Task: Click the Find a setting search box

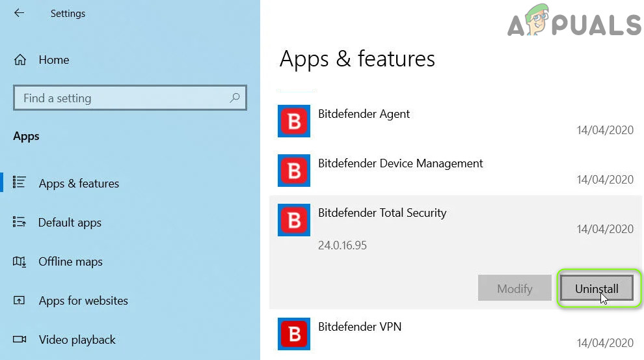Action: (120, 98)
